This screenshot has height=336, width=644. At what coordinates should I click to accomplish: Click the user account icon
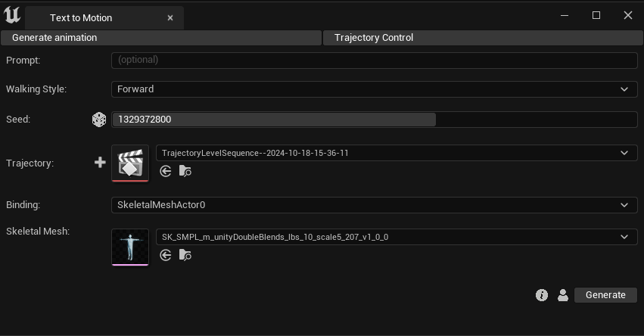(562, 295)
